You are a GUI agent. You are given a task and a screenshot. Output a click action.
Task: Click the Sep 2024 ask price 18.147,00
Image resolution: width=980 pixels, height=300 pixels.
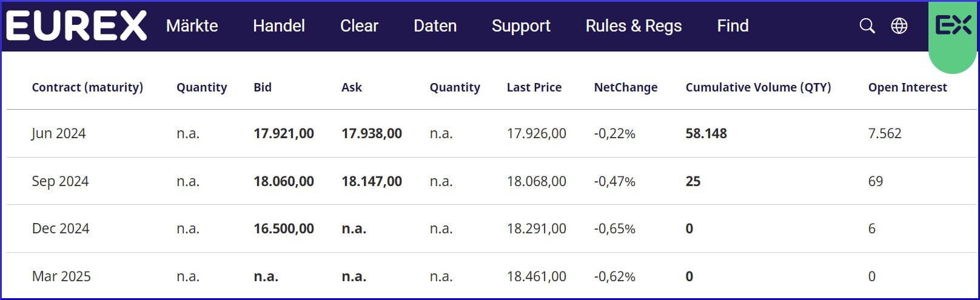372,181
